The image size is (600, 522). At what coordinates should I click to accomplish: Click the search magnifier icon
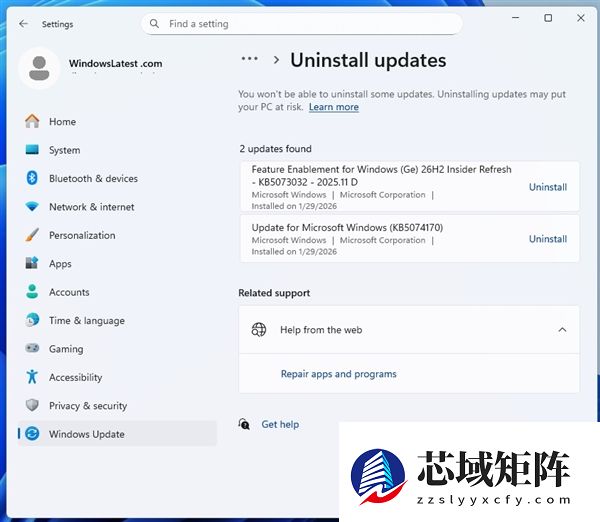click(x=154, y=24)
